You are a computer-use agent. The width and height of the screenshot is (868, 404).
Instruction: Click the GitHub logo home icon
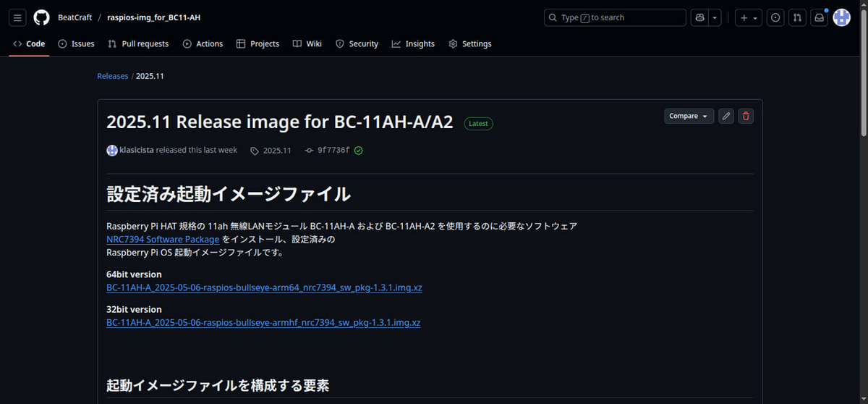(42, 17)
